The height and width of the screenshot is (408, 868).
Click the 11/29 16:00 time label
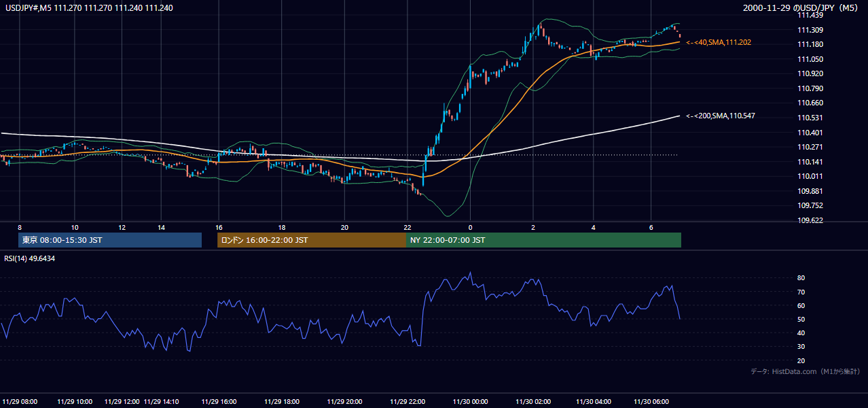click(x=219, y=402)
